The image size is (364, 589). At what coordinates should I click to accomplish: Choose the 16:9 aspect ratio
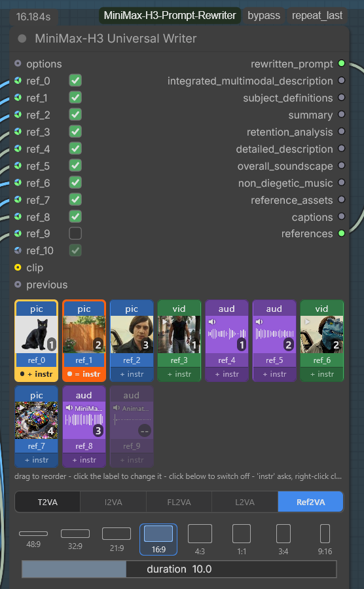click(x=158, y=539)
